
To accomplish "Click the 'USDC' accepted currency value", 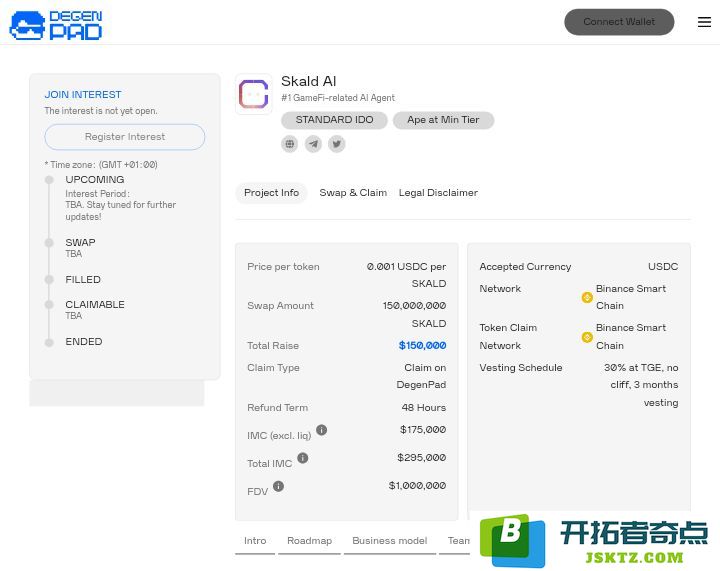I will pyautogui.click(x=663, y=267).
